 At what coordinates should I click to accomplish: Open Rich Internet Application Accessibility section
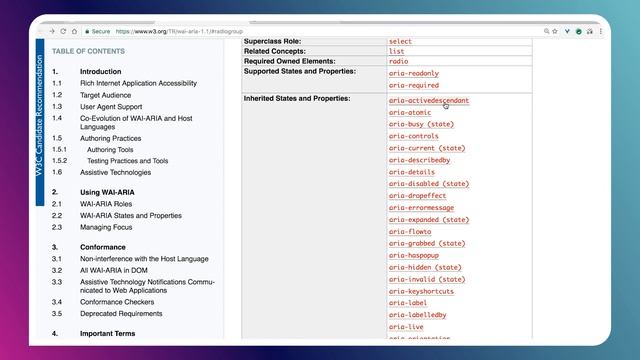138,83
